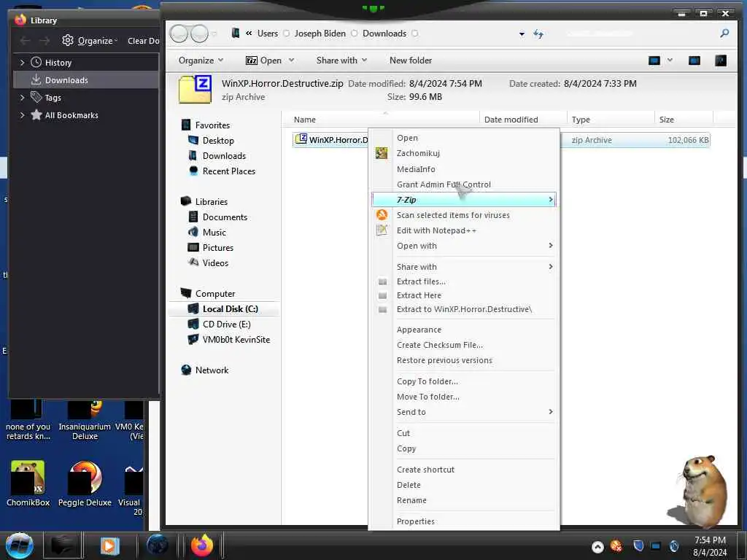The height and width of the screenshot is (560, 747).
Task: Click the antivirus scan orange icon
Action: pyautogui.click(x=382, y=215)
